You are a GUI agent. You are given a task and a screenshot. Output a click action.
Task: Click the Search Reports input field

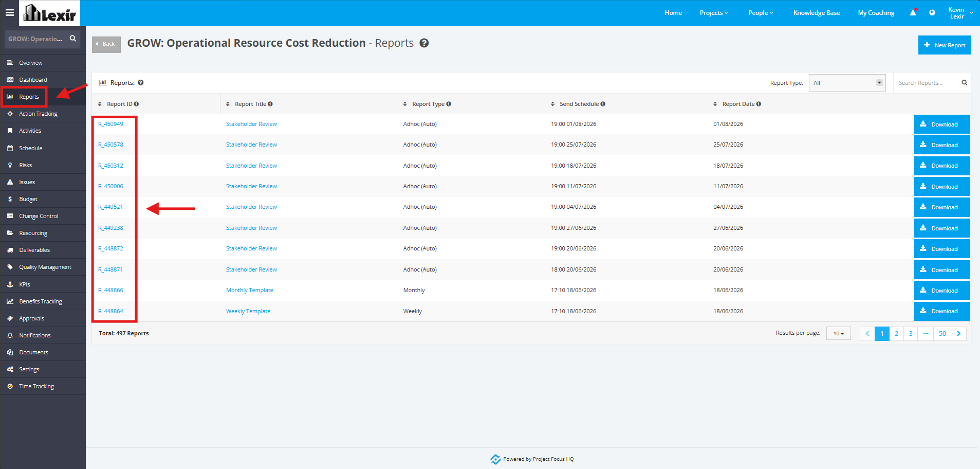click(x=926, y=83)
